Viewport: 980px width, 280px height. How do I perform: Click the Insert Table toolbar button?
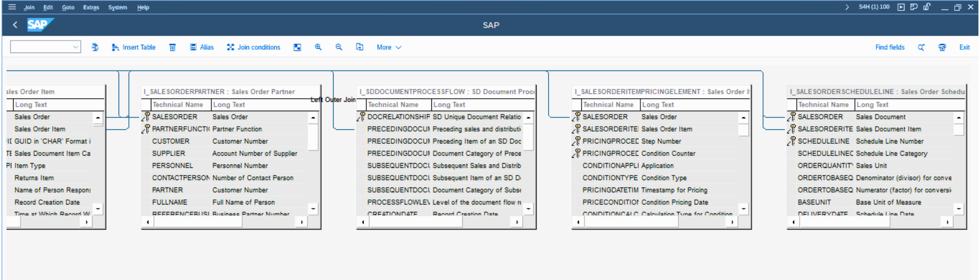point(134,47)
